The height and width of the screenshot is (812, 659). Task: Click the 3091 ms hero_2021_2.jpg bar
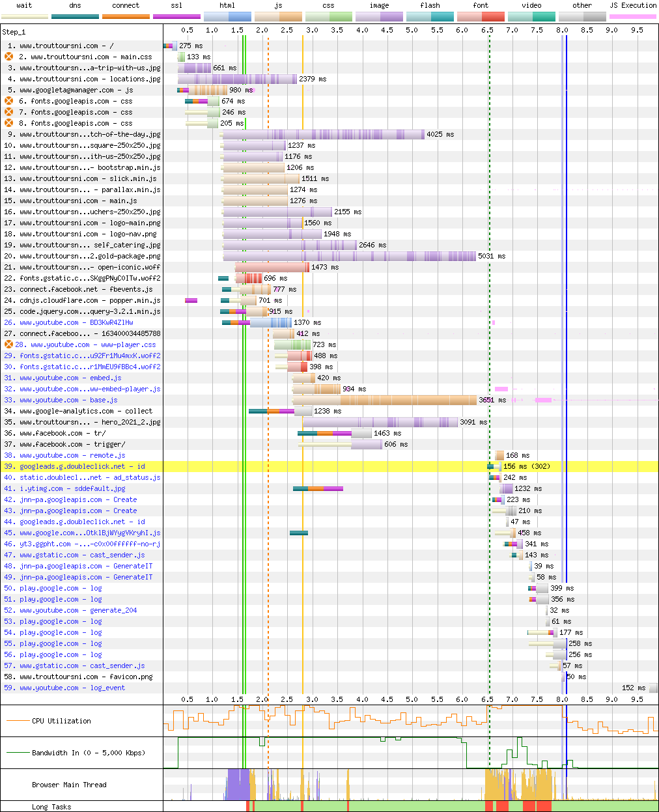point(380,422)
